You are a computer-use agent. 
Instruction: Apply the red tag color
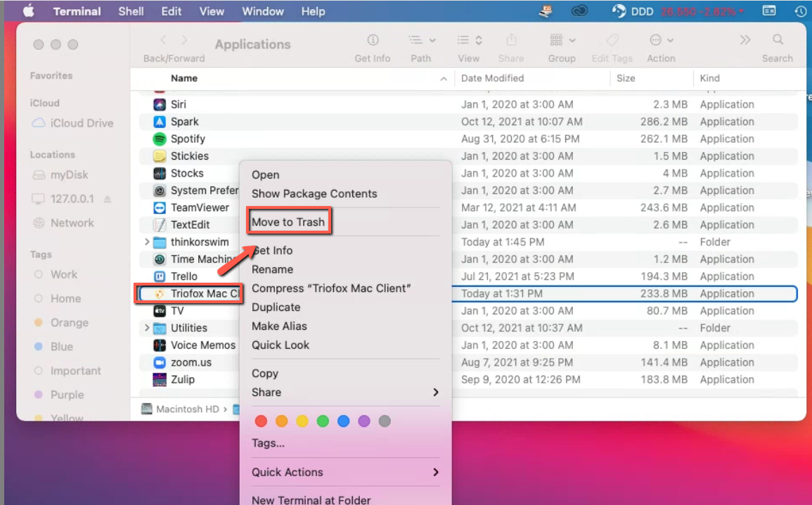261,421
